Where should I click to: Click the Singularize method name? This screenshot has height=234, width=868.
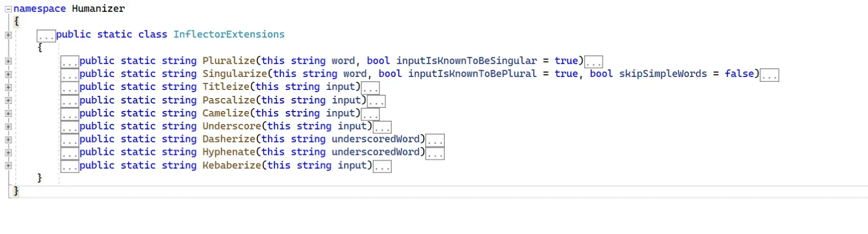pyautogui.click(x=235, y=74)
